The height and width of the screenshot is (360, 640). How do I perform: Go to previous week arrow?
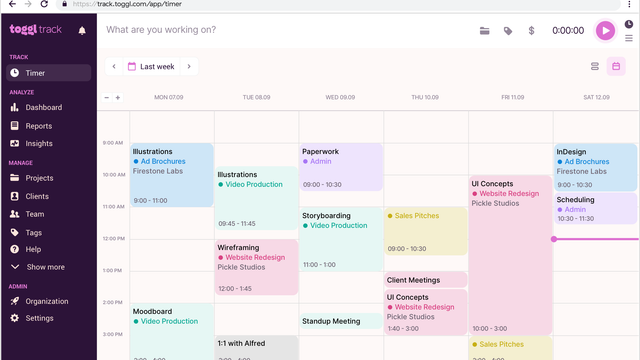(114, 67)
